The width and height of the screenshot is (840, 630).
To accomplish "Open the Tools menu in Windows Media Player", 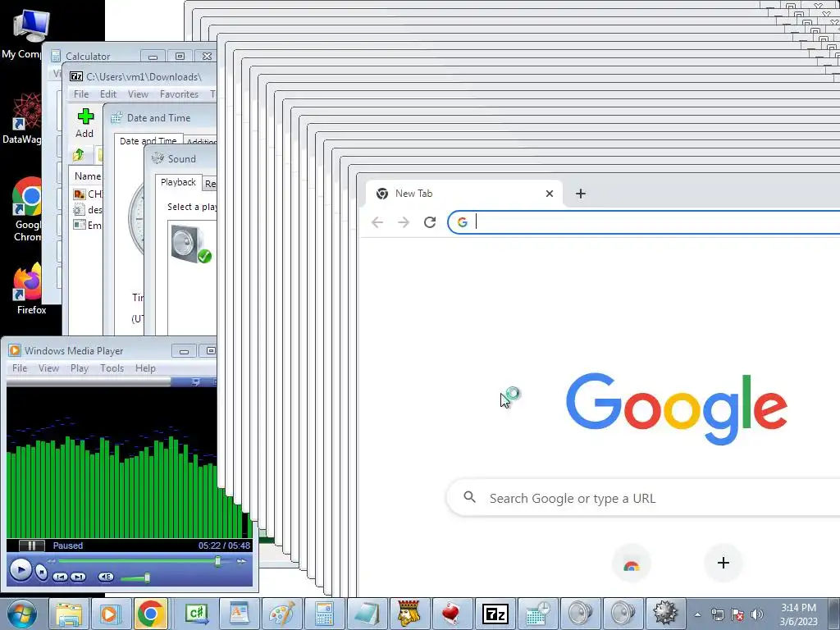I will [112, 368].
